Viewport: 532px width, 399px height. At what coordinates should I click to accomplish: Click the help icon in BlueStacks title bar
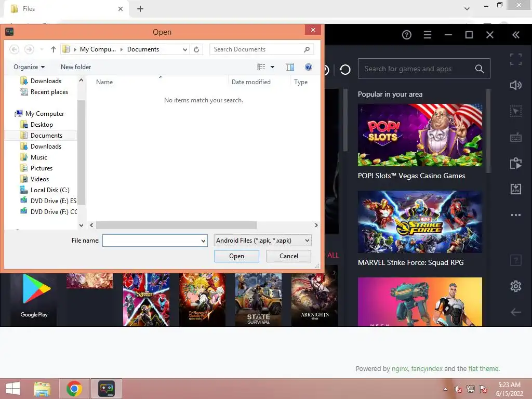click(406, 35)
